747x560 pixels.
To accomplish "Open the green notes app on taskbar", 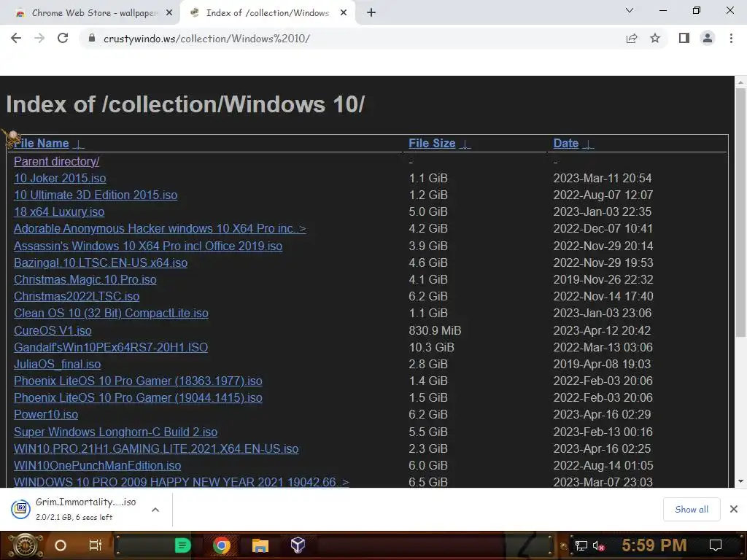I will [x=182, y=545].
